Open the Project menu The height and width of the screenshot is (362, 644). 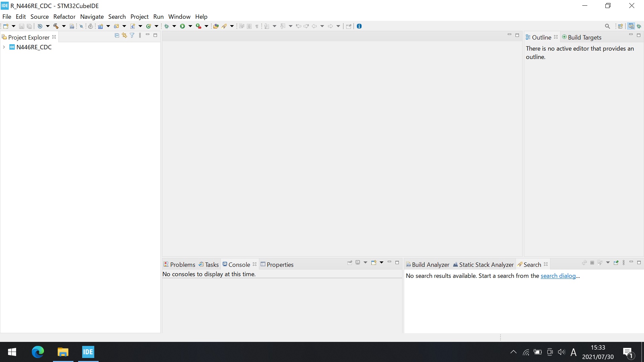click(140, 16)
